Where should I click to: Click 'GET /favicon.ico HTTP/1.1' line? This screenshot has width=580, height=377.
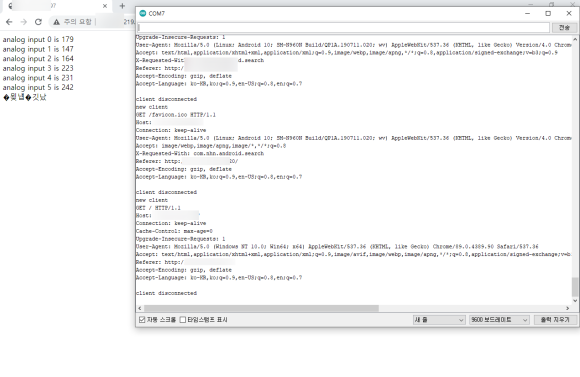[x=176, y=115]
